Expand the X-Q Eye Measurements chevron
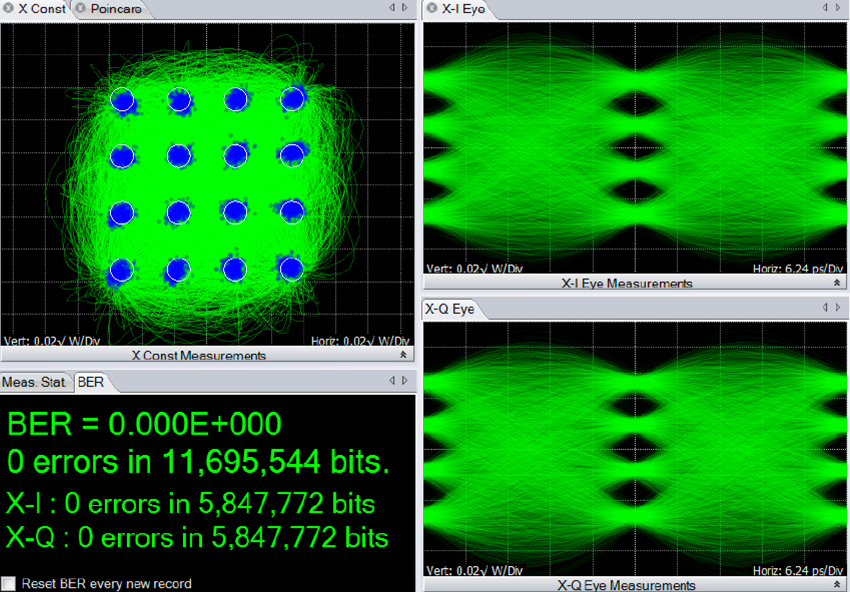Viewport: 850px width, 592px height. pos(836,585)
